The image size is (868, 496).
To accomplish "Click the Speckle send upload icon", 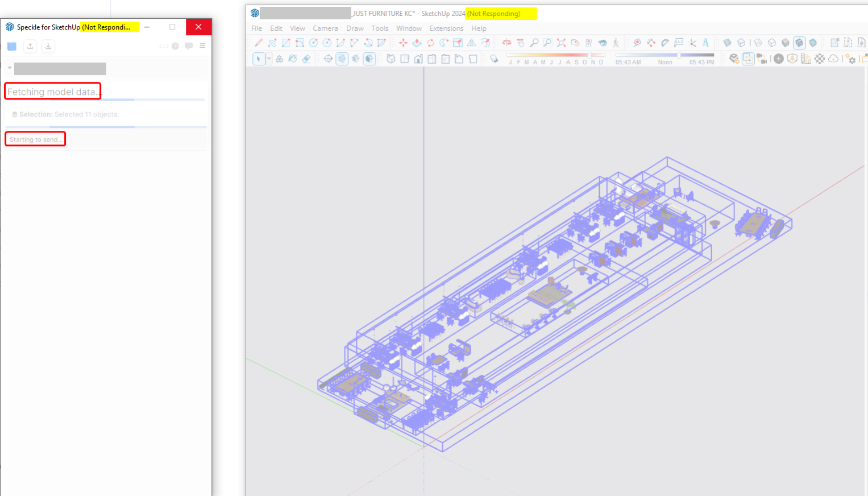I will click(30, 46).
